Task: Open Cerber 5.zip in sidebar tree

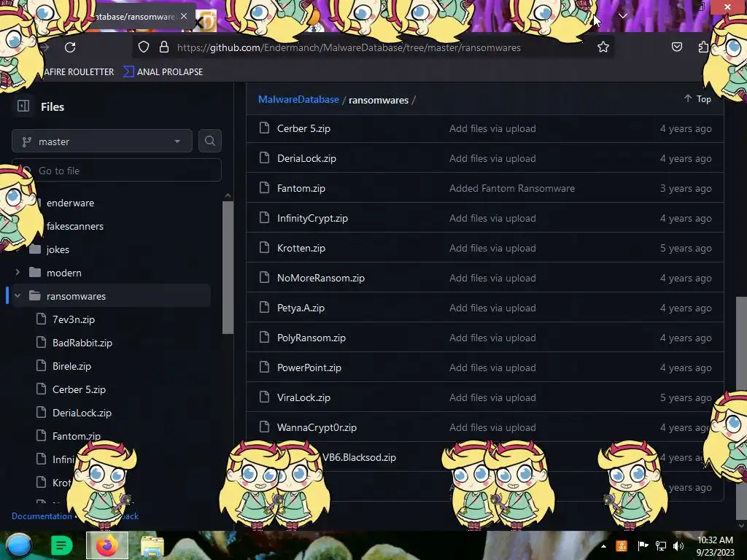Action: point(79,389)
